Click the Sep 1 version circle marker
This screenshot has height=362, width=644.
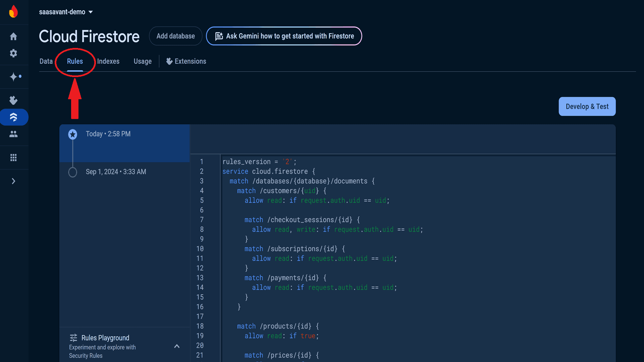(73, 172)
